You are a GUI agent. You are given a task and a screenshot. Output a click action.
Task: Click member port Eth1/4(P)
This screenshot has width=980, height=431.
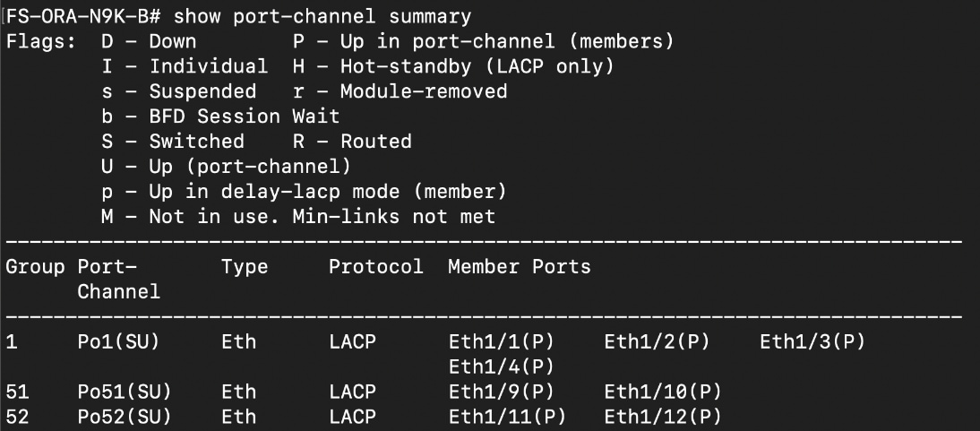click(501, 366)
